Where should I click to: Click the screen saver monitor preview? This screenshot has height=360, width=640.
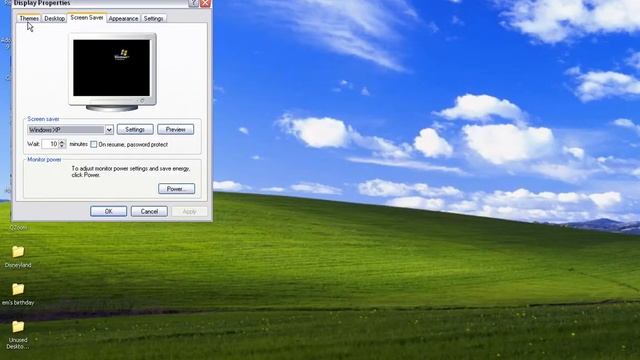coord(112,71)
